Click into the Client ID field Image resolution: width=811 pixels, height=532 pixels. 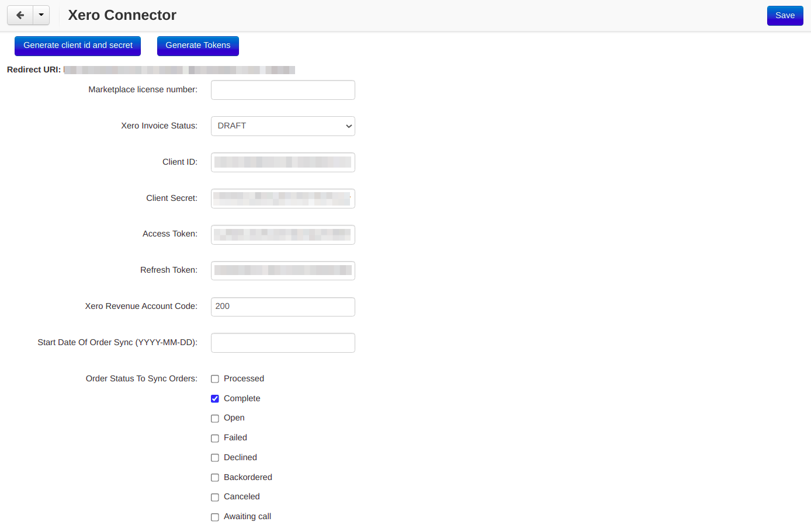click(283, 162)
